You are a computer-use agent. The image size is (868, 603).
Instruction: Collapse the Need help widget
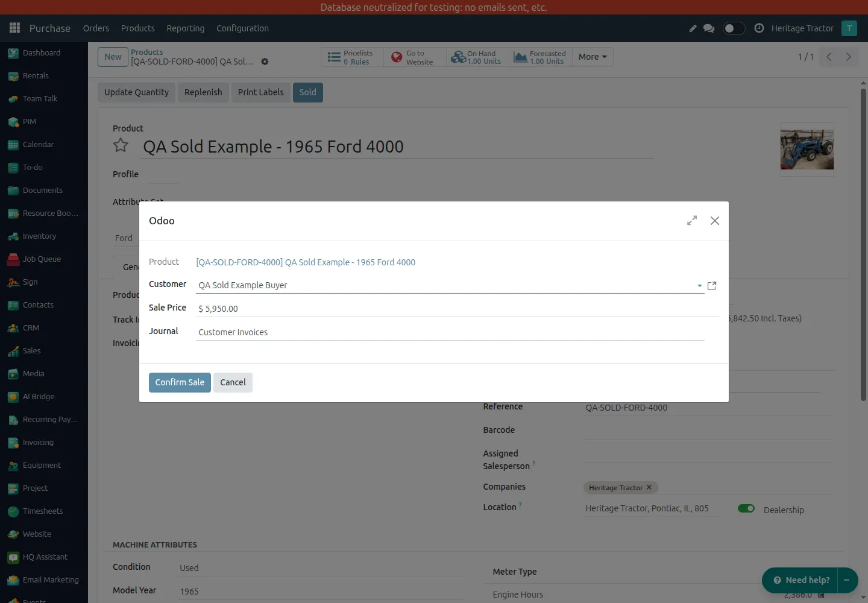[847, 580]
